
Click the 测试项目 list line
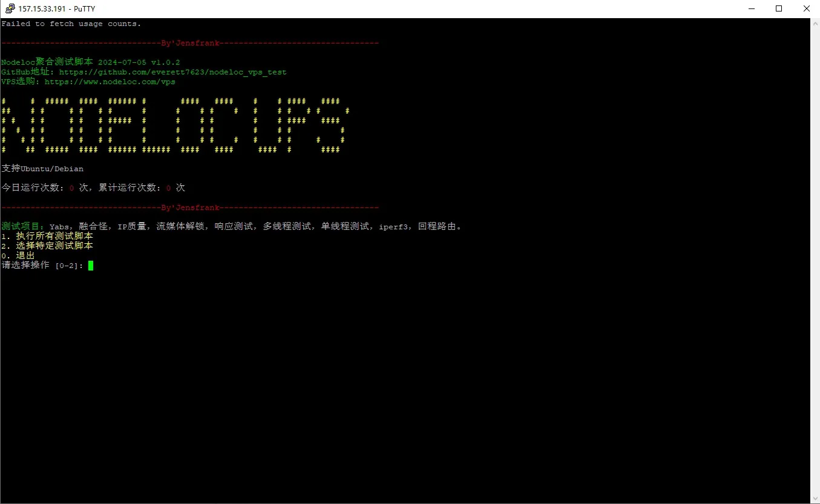click(233, 226)
